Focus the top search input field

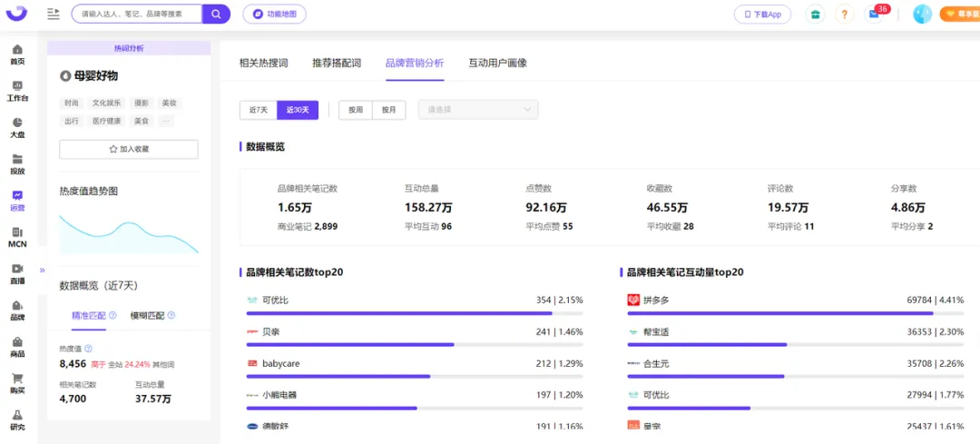(x=137, y=14)
